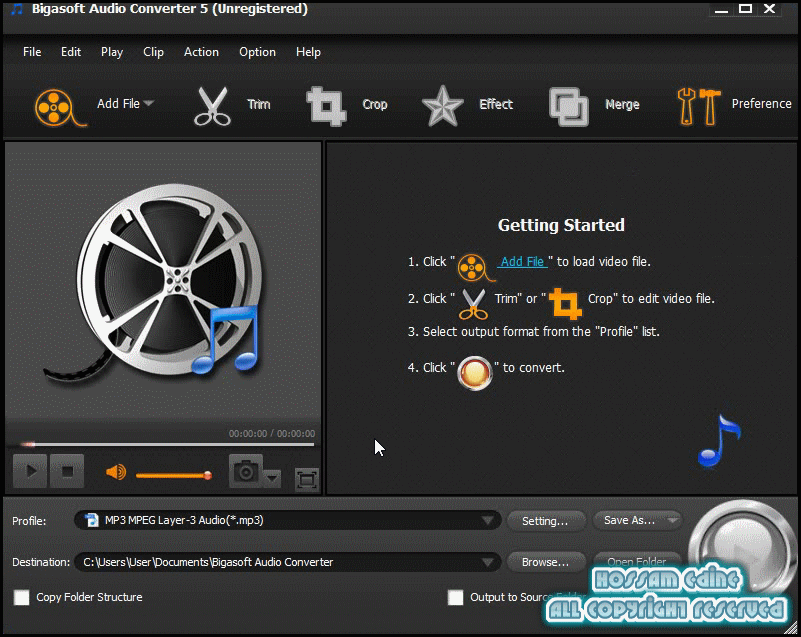Minimize the Bigasoft Audio Converter window
The image size is (801, 637).
tap(721, 9)
